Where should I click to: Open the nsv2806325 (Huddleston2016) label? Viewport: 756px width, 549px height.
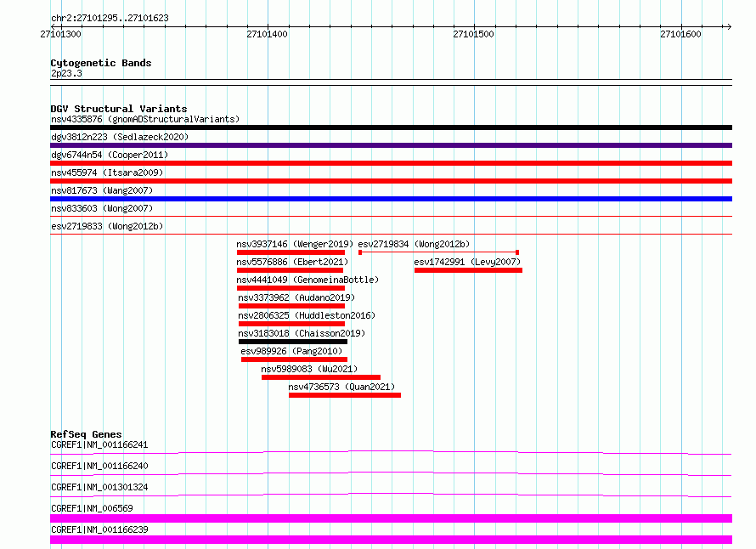(307, 315)
